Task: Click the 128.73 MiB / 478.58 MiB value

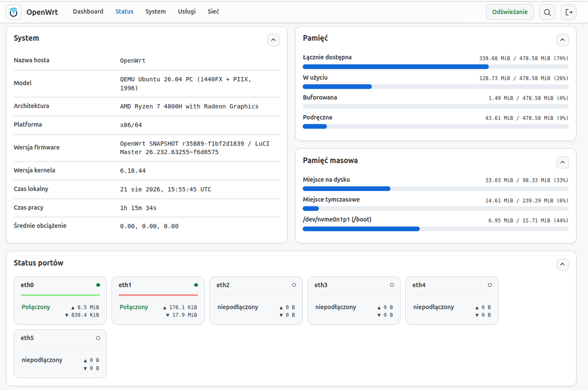Action: point(524,78)
